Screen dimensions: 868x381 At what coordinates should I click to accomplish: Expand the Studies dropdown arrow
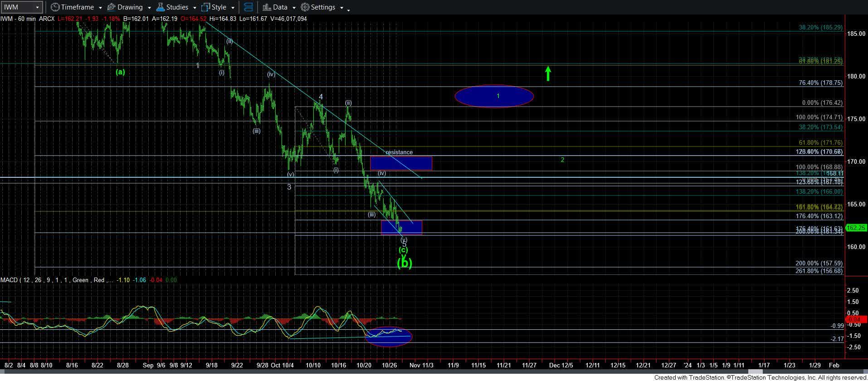pos(195,8)
